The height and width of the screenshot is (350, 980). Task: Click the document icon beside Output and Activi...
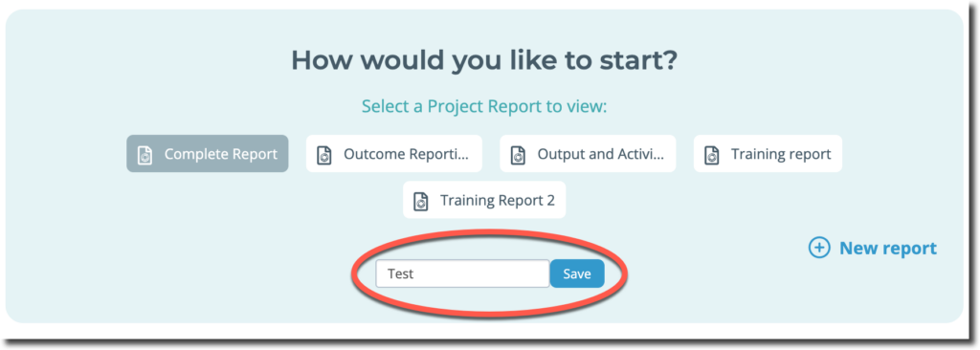pos(518,154)
